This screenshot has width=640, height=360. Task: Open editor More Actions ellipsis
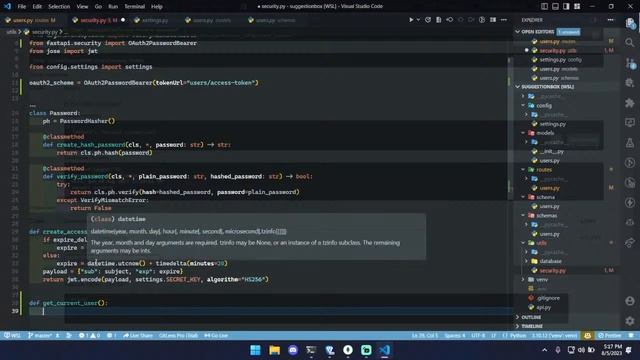pos(504,20)
